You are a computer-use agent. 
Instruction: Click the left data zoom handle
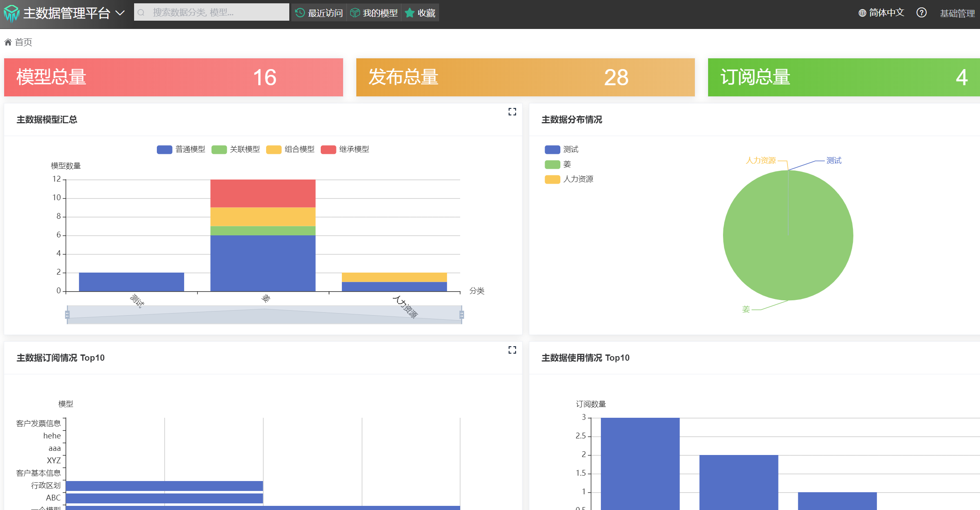67,315
